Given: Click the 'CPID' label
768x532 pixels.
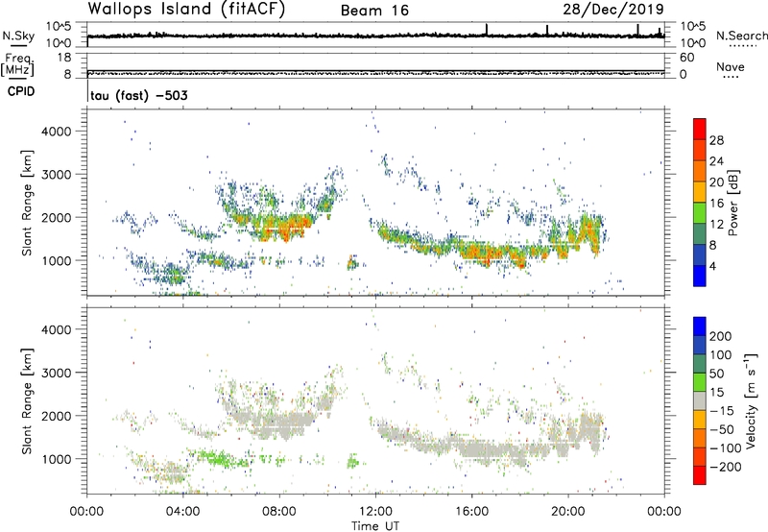Looking at the screenshot, I should click(21, 91).
